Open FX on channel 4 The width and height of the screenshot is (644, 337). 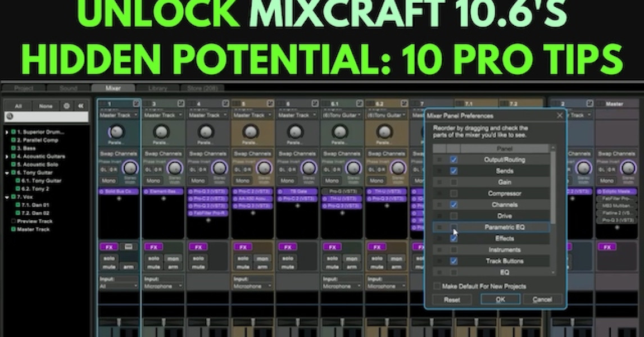[198, 247]
